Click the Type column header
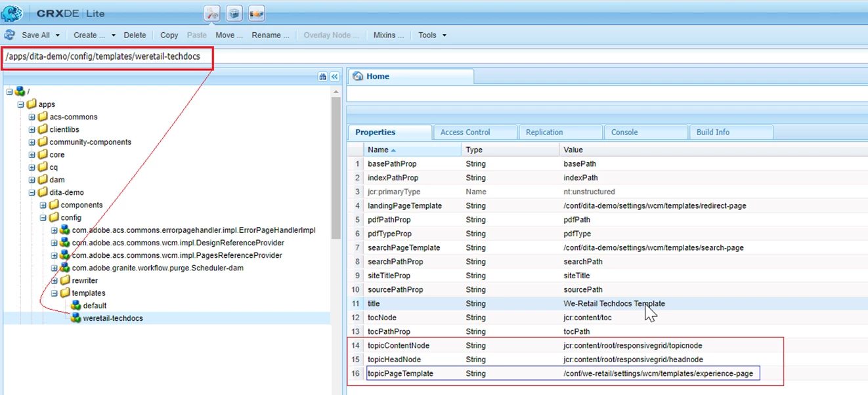This screenshot has height=395, width=868. point(510,150)
